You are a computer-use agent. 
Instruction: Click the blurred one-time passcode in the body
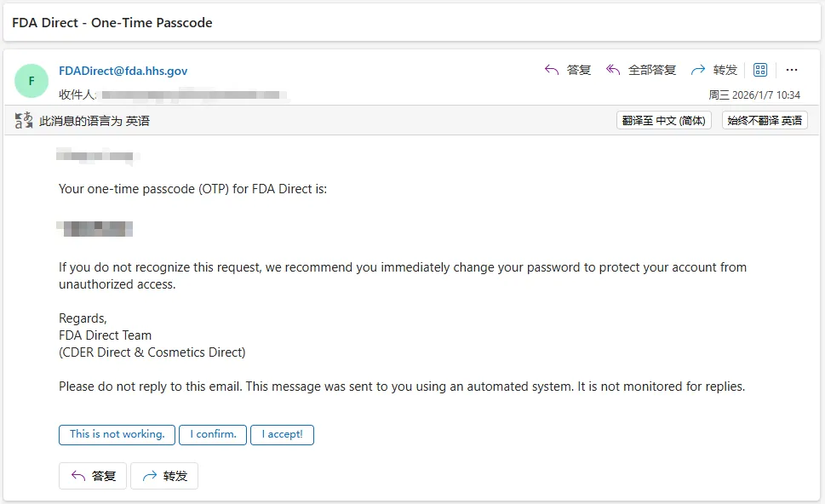tap(95, 228)
